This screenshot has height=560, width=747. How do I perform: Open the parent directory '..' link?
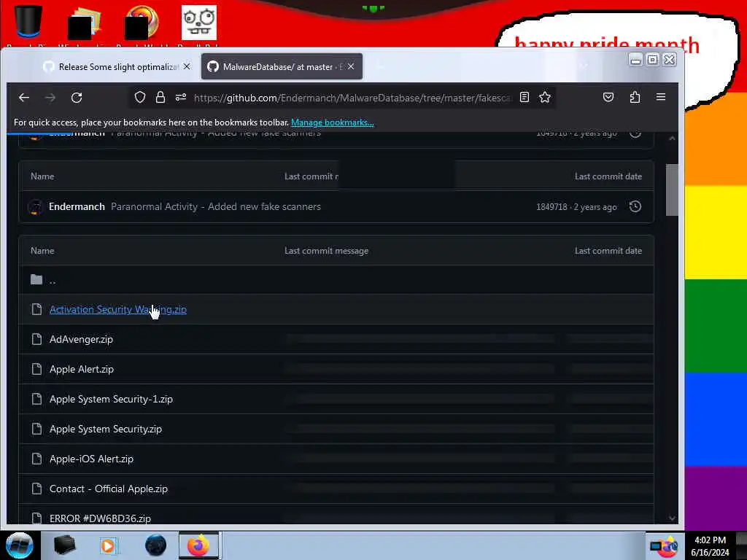coord(53,281)
